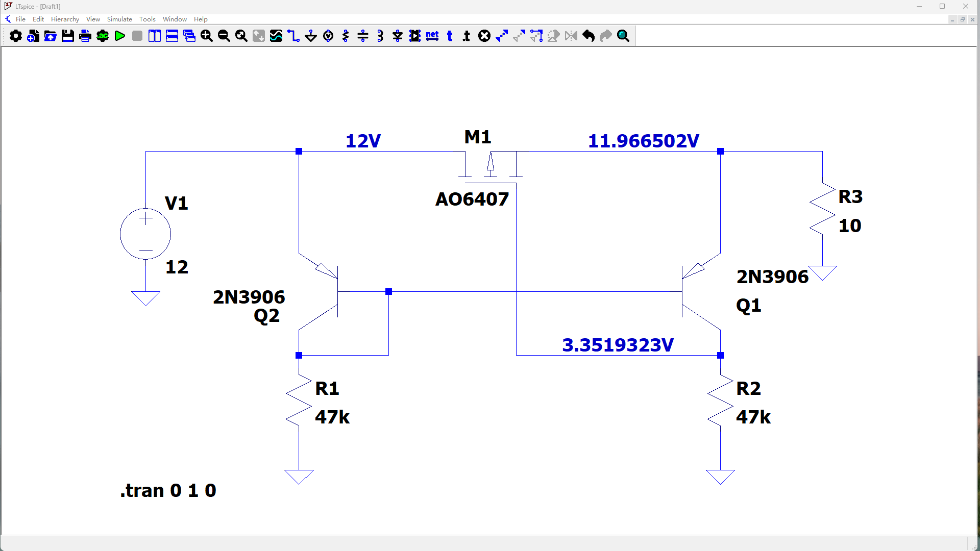Select the drag (stretch wires) tool

(x=536, y=36)
